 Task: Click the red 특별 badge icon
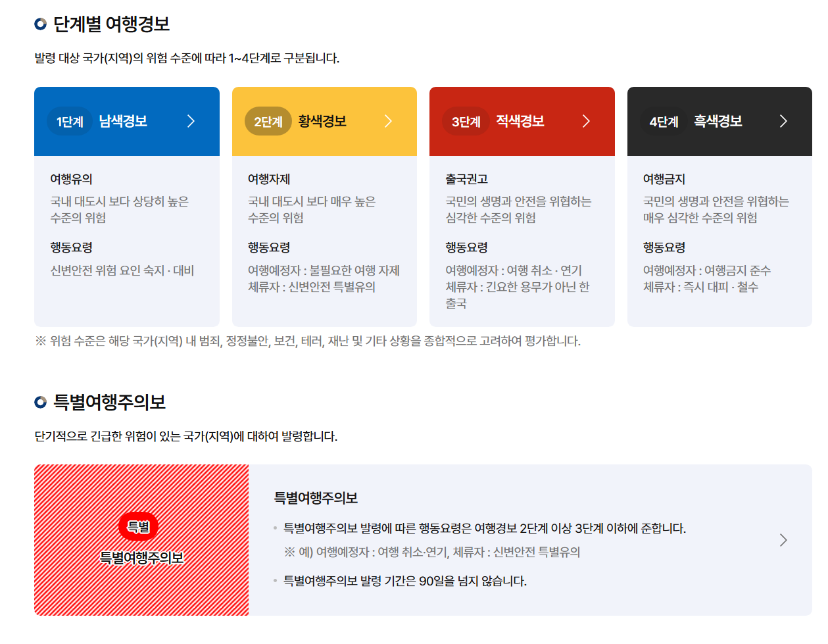[x=138, y=527]
